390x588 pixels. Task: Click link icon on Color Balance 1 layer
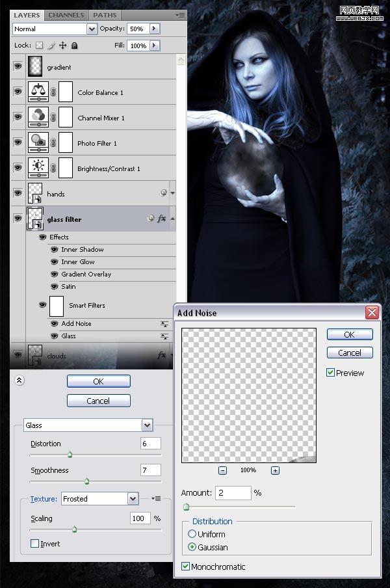(53, 92)
